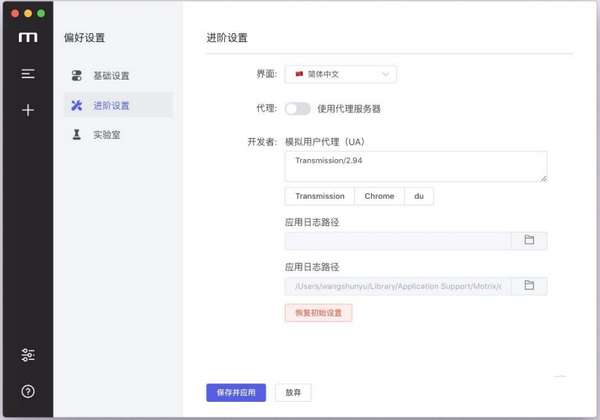Add a new download task
This screenshot has height=420, width=600.
tap(28, 110)
